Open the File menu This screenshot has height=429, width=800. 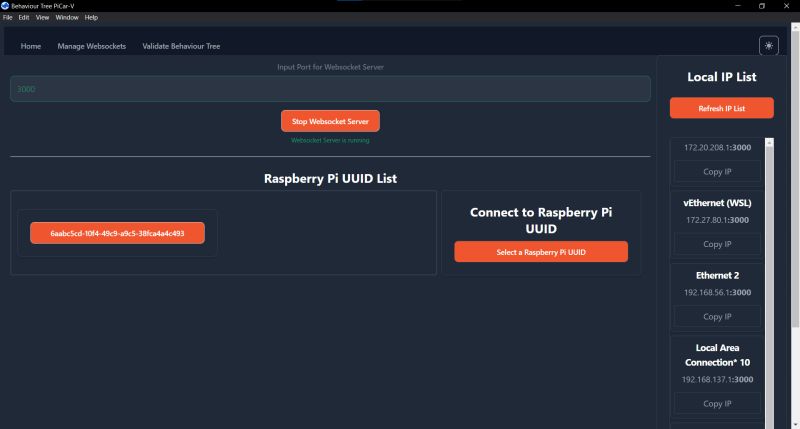click(8, 17)
